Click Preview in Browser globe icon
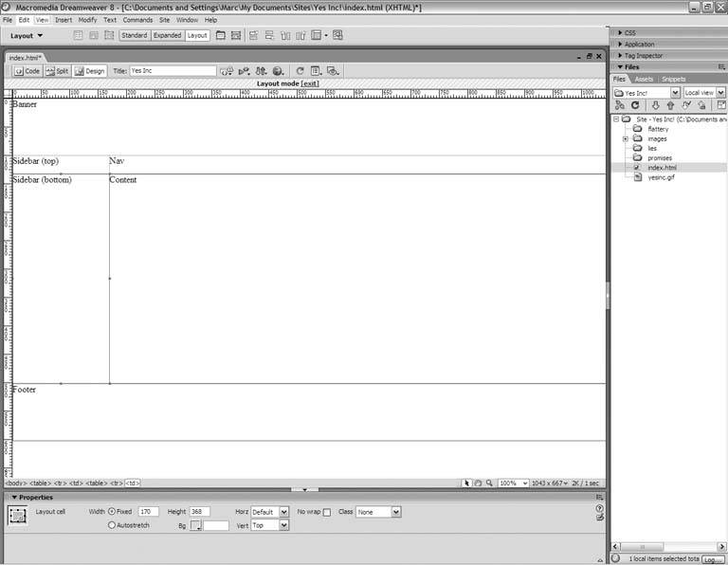The height and width of the screenshot is (565, 728). [278, 71]
